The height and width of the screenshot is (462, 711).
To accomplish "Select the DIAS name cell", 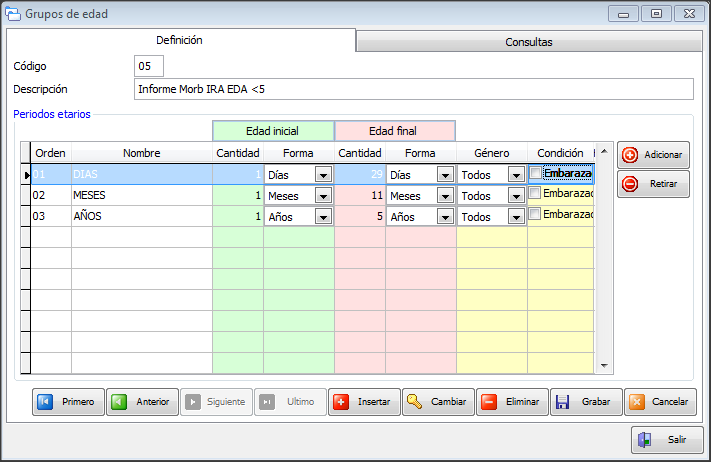I will tap(141, 175).
